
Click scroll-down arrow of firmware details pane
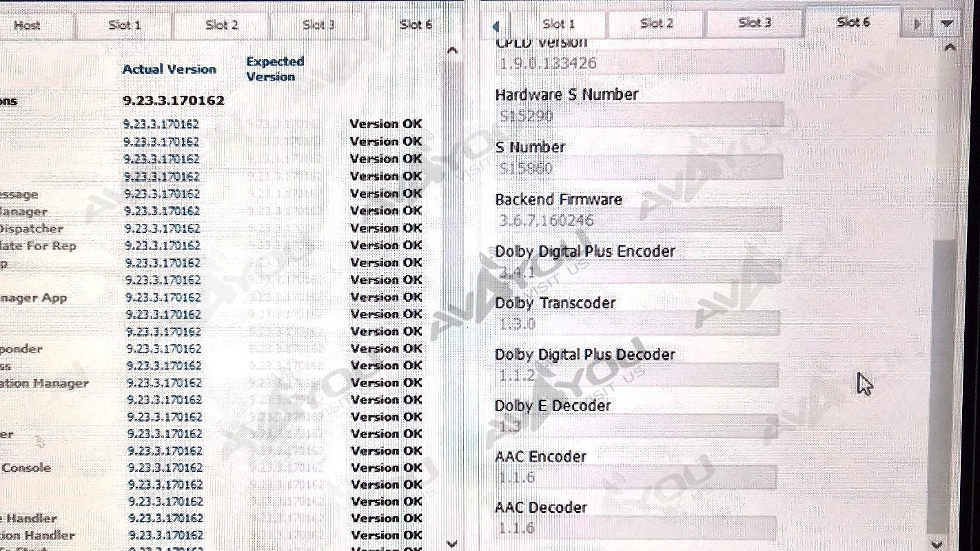949,543
